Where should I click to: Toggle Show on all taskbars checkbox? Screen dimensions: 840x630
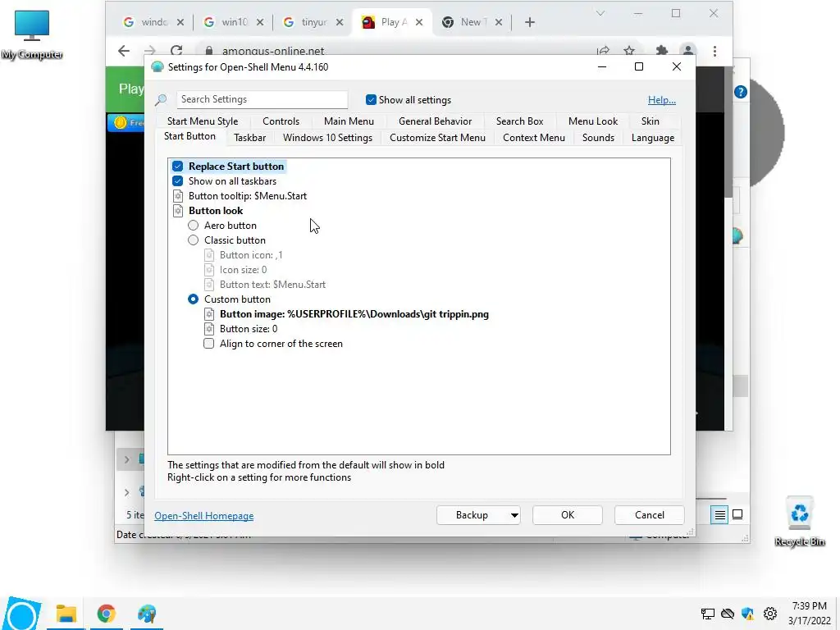(x=177, y=181)
